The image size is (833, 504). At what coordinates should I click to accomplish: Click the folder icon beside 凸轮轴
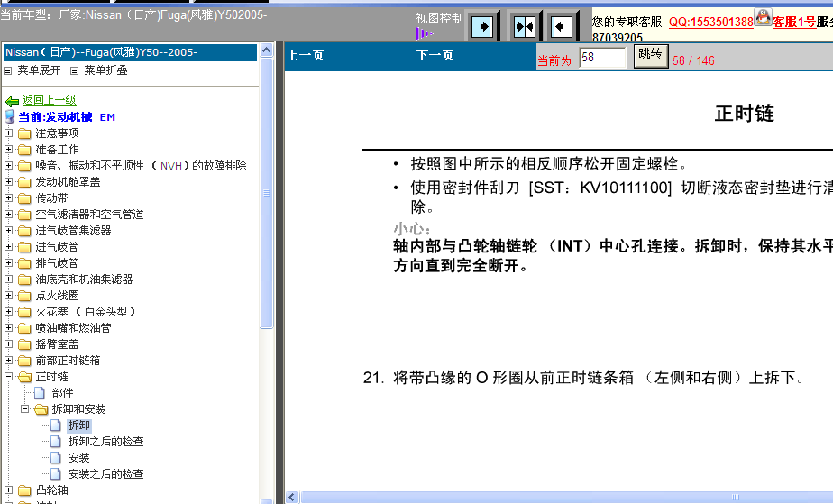(24, 490)
